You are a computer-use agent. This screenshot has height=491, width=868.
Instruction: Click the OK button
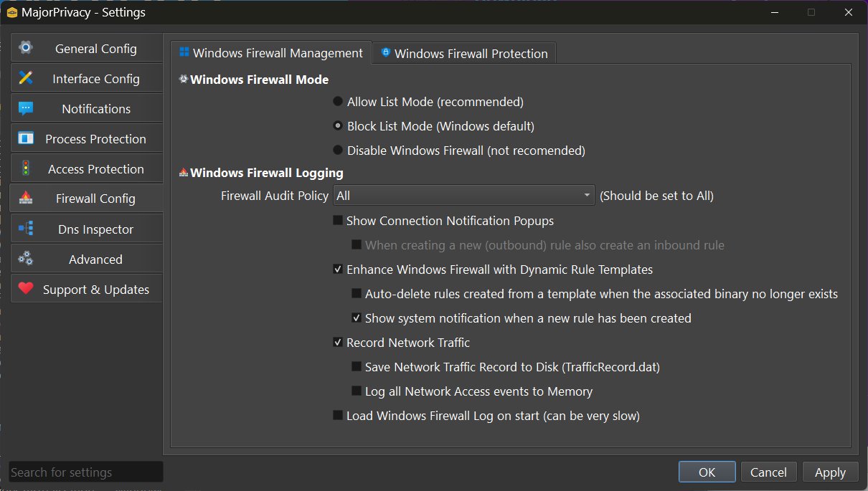[707, 472]
